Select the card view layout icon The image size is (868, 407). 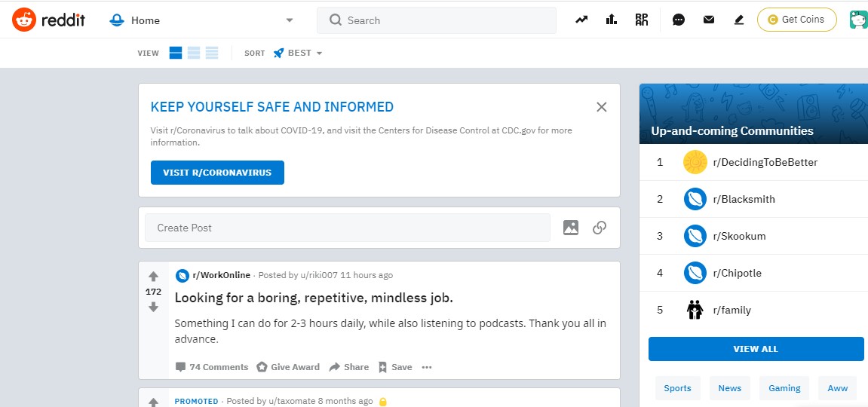pyautogui.click(x=176, y=53)
